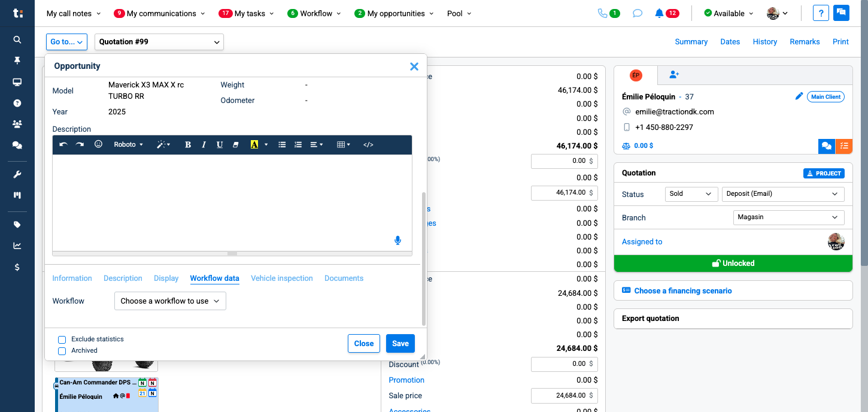The height and width of the screenshot is (412, 868).
Task: Insert an emoji with the smiley icon
Action: pos(99,144)
